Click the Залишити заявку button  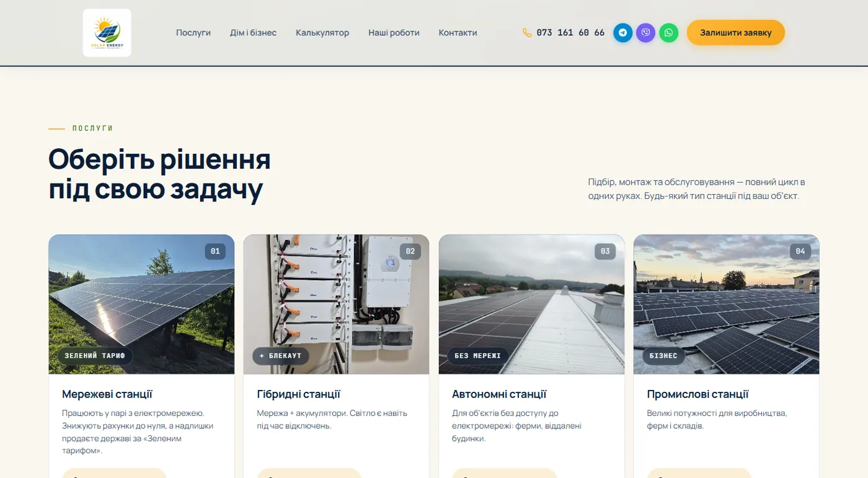coord(736,33)
